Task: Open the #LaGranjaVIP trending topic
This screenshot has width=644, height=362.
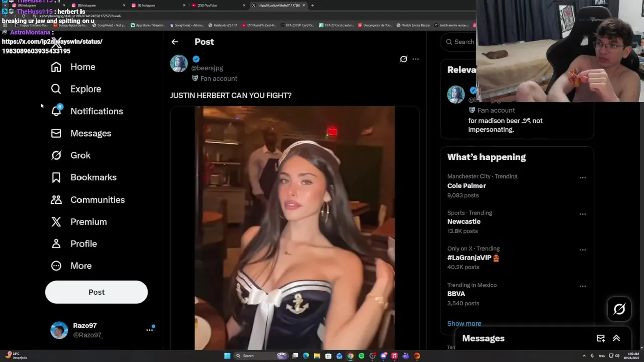Action: point(473,258)
